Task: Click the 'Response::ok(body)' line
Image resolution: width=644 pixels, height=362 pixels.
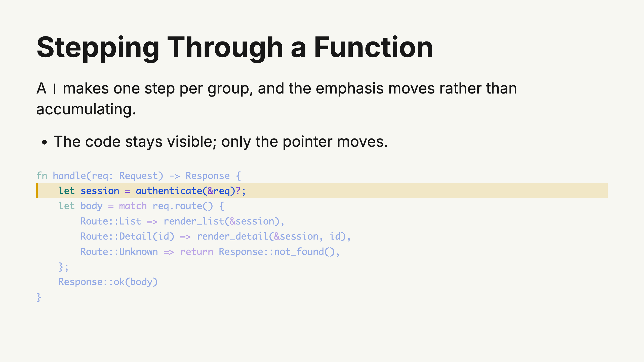Action: tap(108, 282)
